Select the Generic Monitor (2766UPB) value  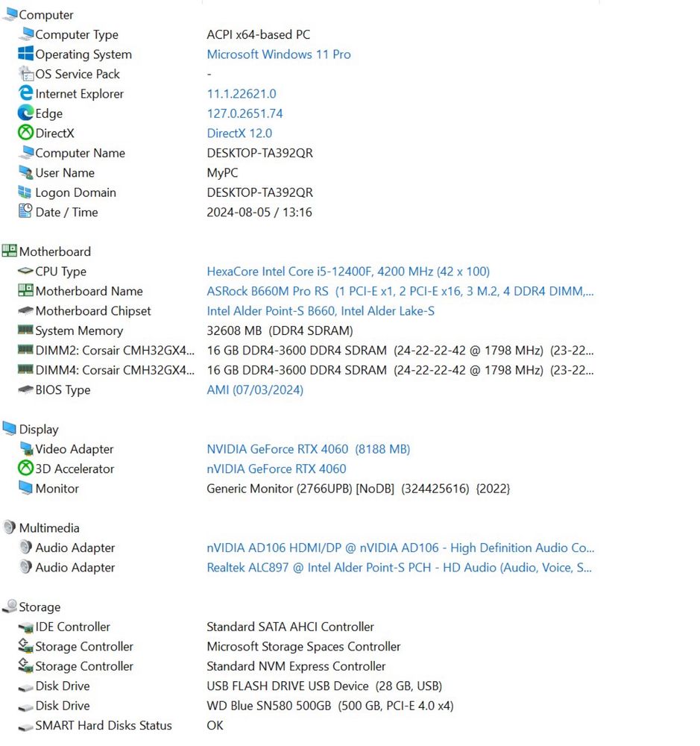[358, 489]
